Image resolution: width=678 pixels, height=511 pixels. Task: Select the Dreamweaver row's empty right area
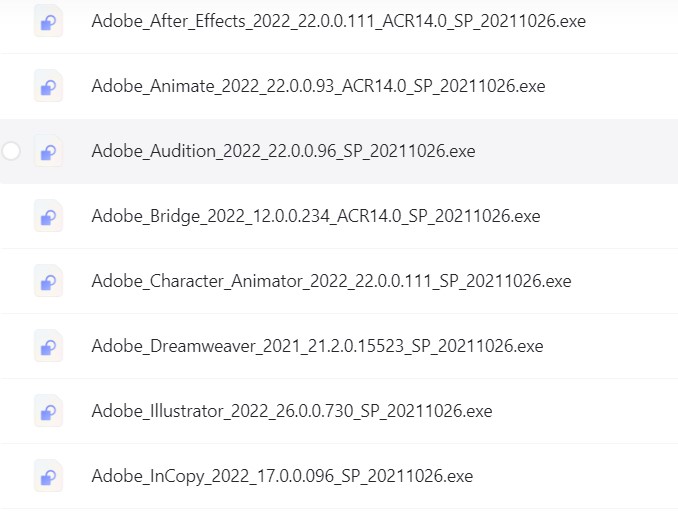(610, 346)
